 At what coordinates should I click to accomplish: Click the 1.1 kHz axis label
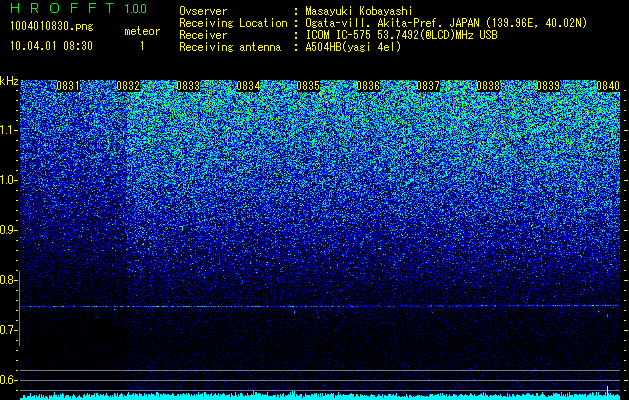point(9,130)
